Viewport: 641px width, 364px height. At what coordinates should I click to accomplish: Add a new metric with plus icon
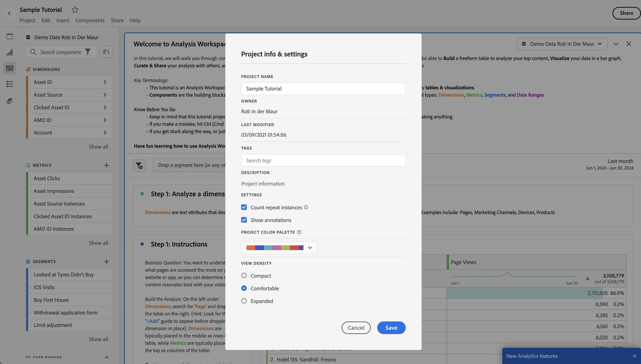[107, 165]
